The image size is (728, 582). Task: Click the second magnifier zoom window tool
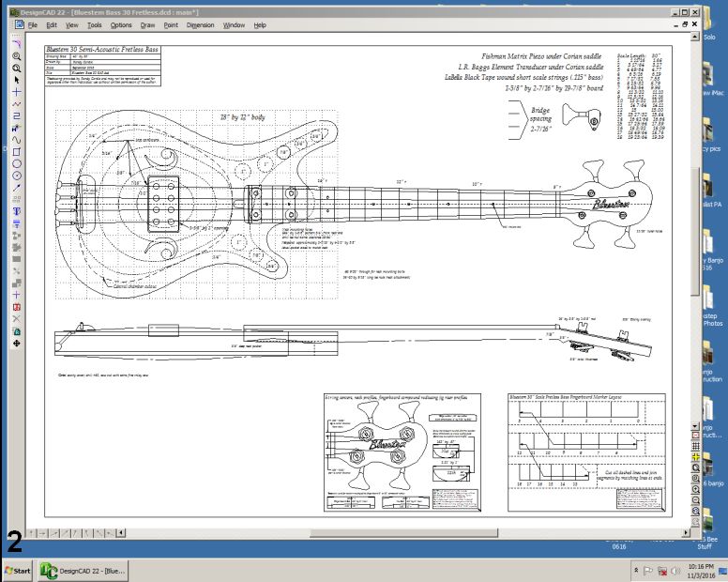[x=16, y=69]
